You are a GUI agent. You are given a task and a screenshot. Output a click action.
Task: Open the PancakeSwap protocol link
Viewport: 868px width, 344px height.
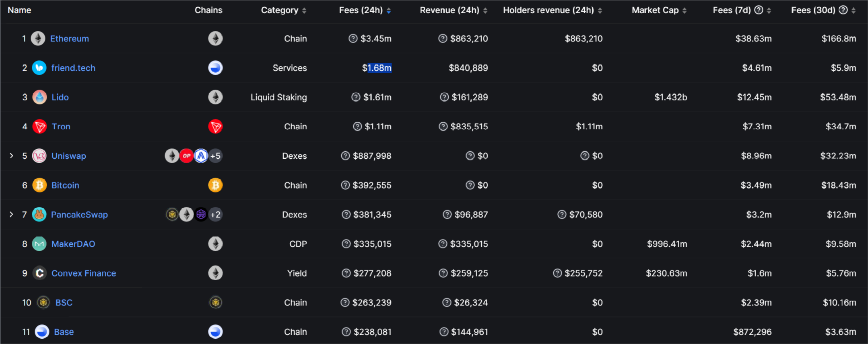coord(79,215)
